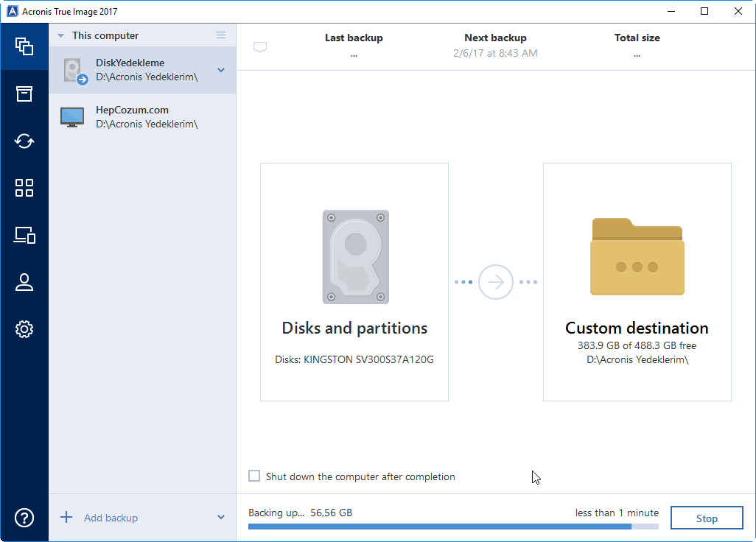
Task: Enable Shut down the computer after completion
Action: coord(254,476)
